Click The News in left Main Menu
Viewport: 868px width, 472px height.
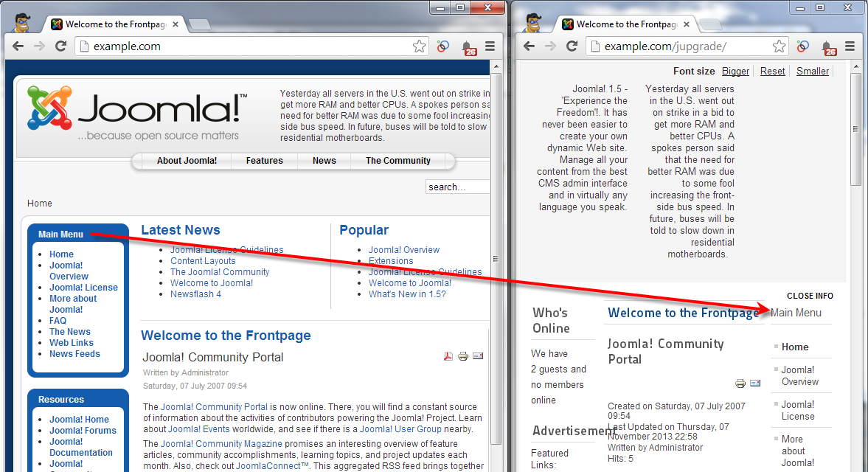pyautogui.click(x=70, y=331)
